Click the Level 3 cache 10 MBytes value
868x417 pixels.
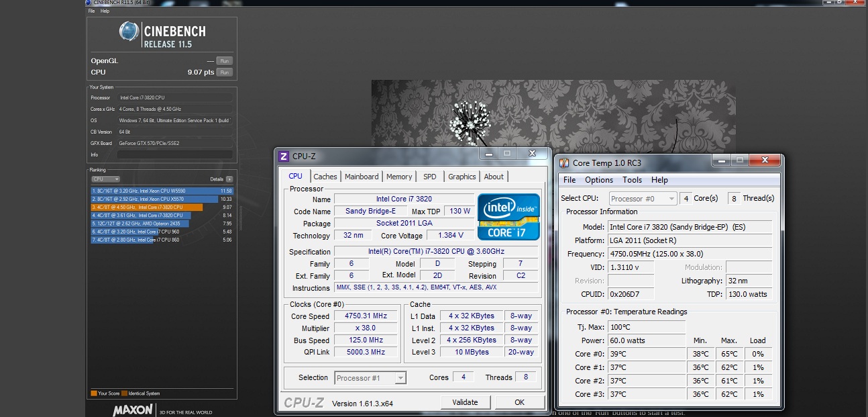[472, 352]
